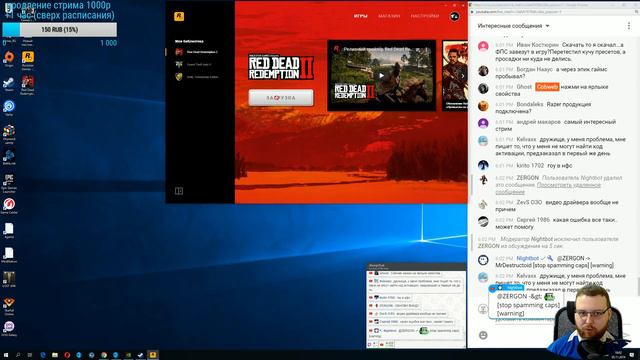The width and height of the screenshot is (640, 360).
Task: Open the Origin desktop shortcut
Action: pos(9,58)
